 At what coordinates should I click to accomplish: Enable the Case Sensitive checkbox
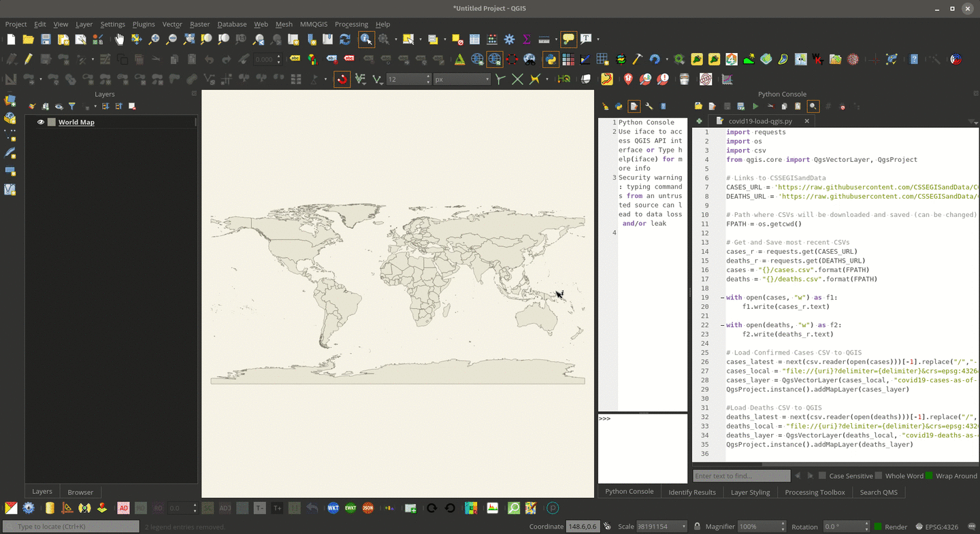click(x=823, y=476)
